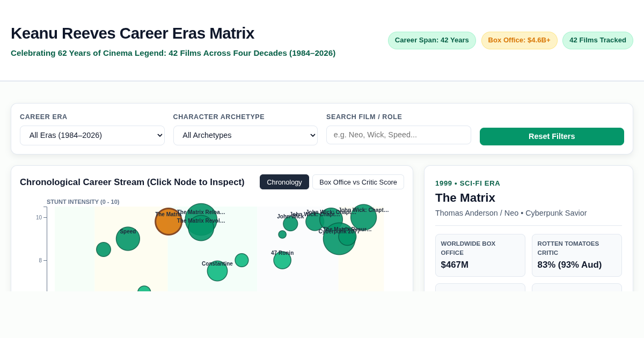Click the Reset Filters button
Viewport: 644px width, 338px height.
coord(552,136)
